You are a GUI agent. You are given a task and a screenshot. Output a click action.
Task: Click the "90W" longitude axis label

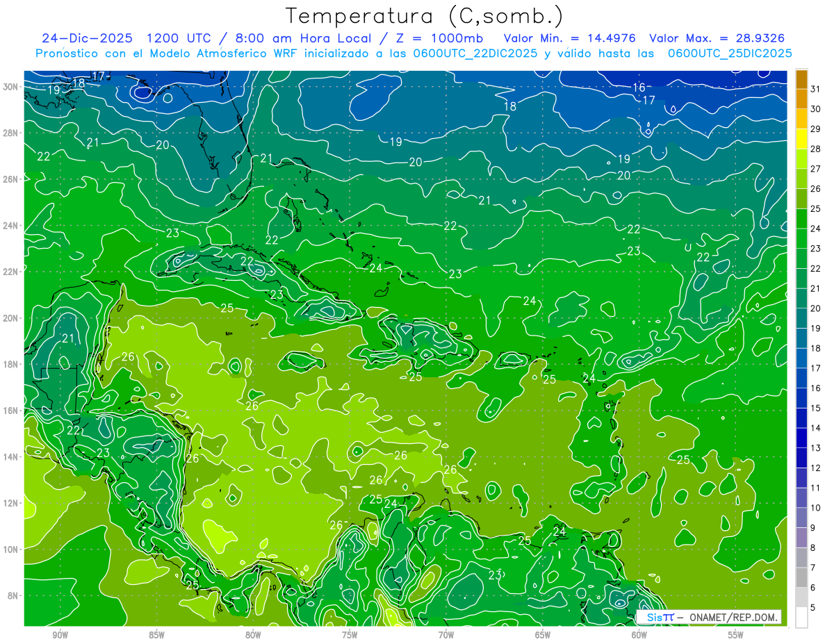(60, 635)
